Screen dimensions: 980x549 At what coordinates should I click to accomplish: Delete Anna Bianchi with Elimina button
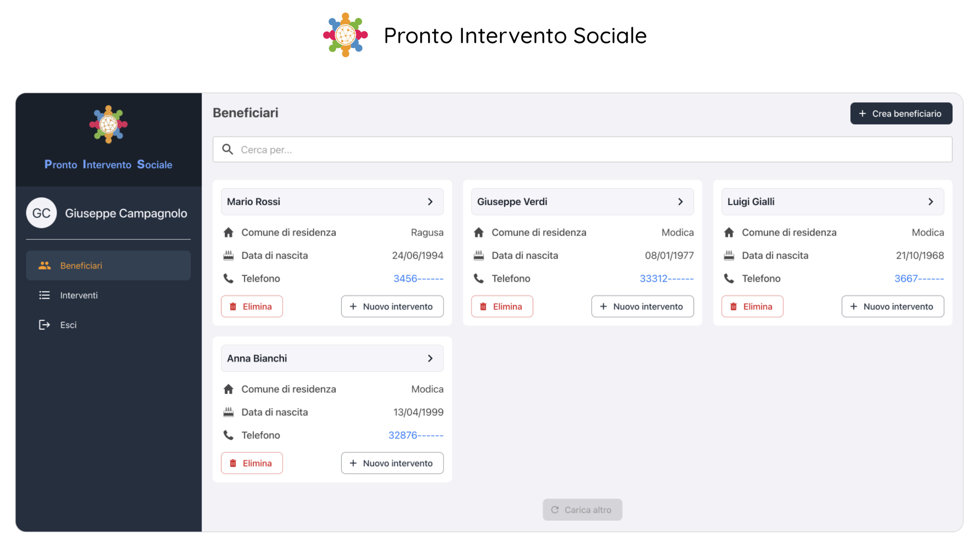252,463
